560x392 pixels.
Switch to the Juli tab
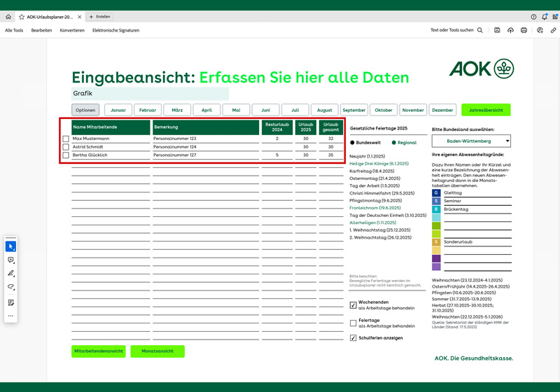(x=295, y=110)
